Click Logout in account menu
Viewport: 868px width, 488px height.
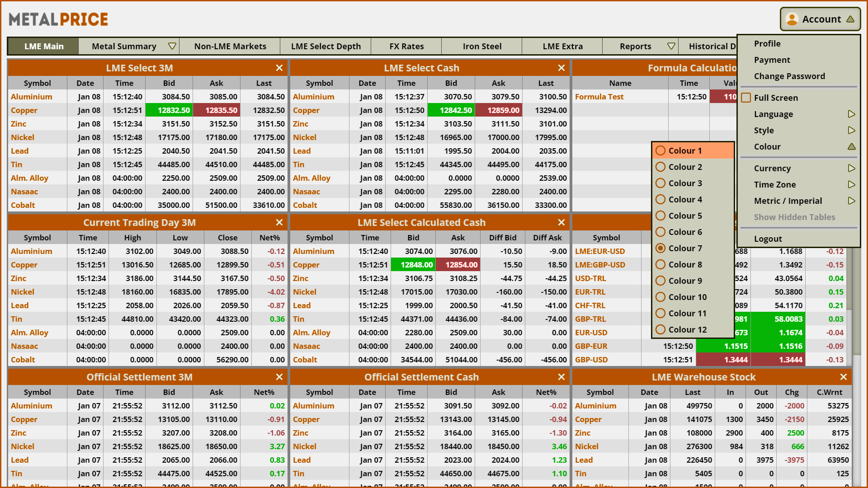768,239
